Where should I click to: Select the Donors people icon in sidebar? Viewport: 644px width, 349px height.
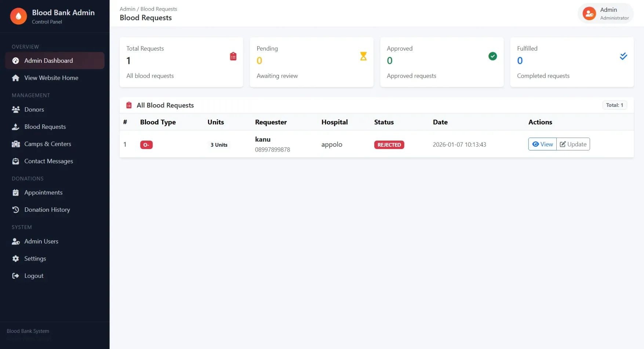click(x=15, y=109)
